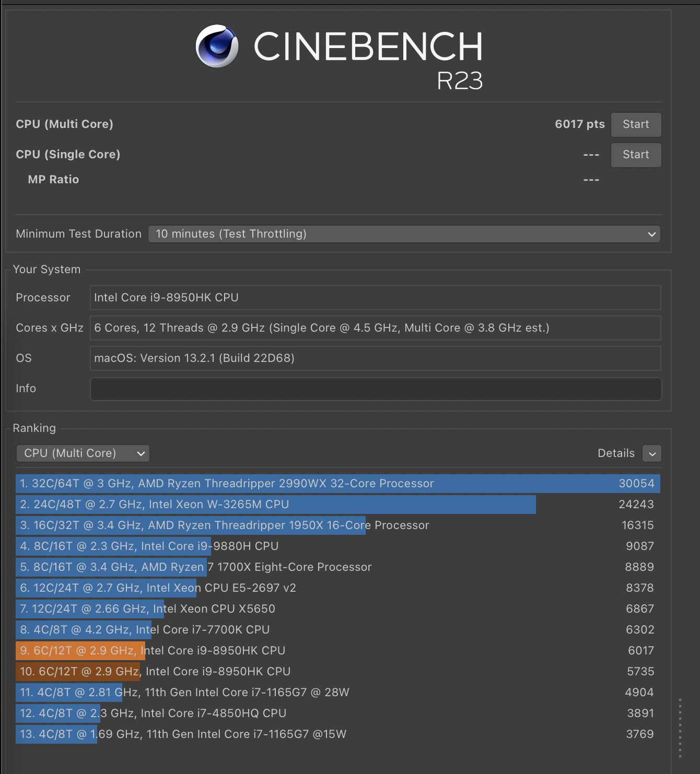Click the Cinebench logo icon

tap(217, 46)
